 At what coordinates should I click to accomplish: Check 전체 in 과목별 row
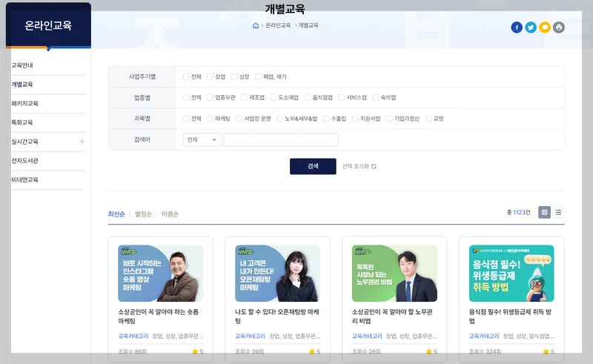(186, 119)
